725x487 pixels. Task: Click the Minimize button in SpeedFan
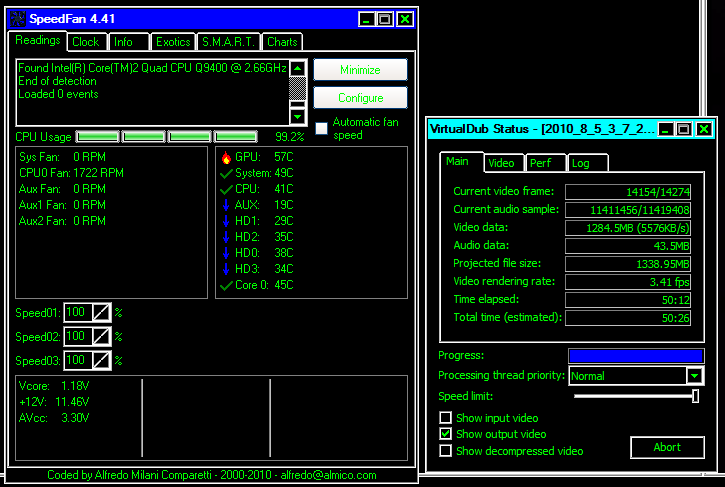coord(360,70)
